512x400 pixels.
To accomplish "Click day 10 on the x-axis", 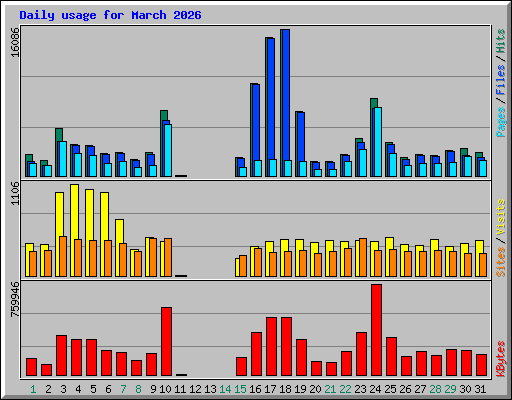I will click(165, 389).
